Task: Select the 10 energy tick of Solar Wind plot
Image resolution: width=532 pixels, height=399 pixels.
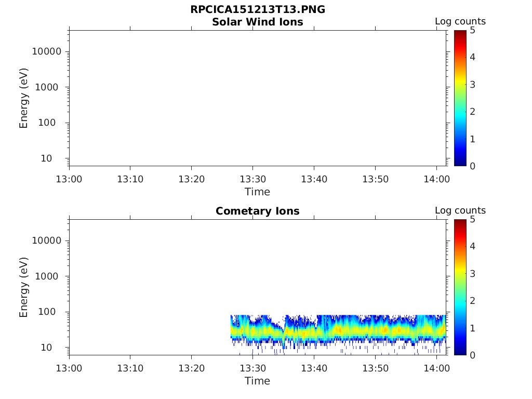Action: (46, 158)
